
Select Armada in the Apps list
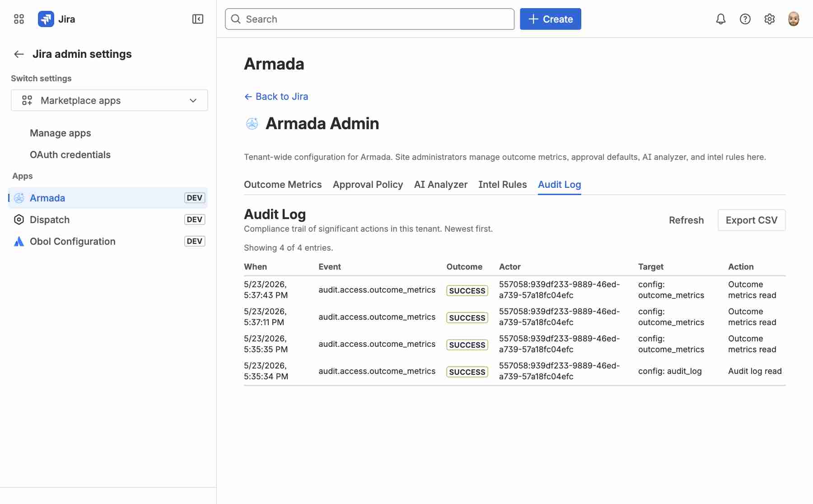tap(108, 198)
